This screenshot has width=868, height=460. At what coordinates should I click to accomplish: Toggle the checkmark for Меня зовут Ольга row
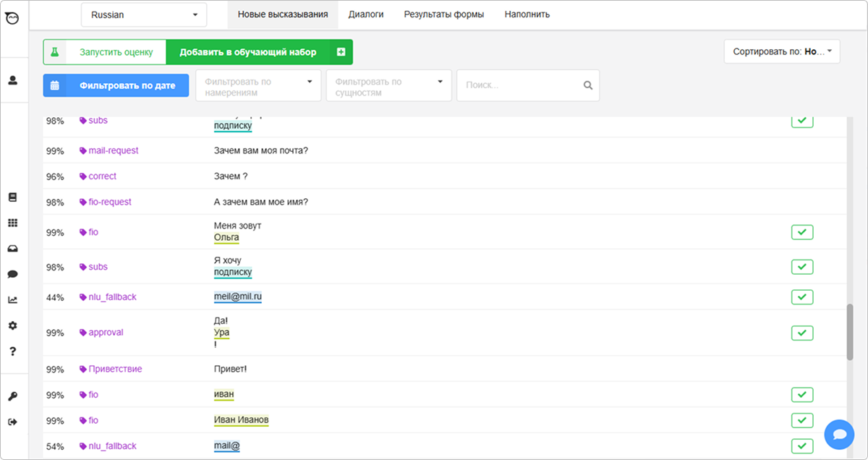tap(802, 232)
